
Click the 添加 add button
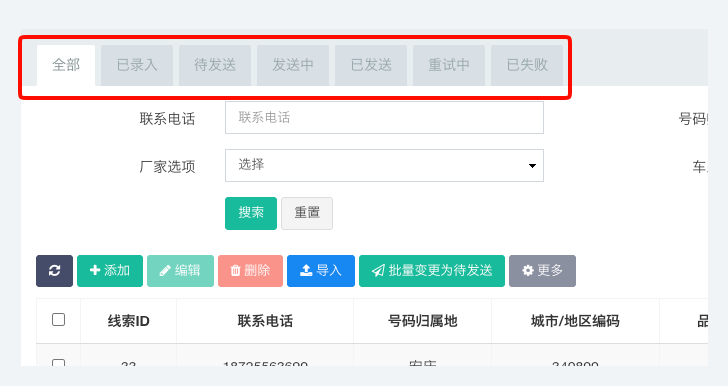click(110, 271)
